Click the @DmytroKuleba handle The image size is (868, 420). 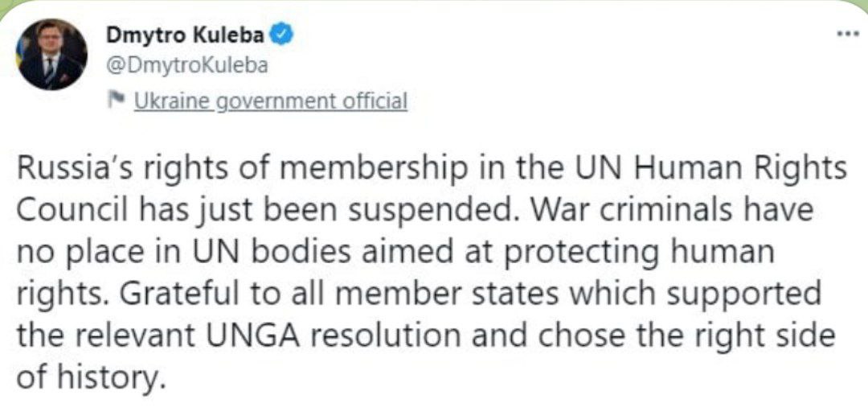(x=186, y=66)
